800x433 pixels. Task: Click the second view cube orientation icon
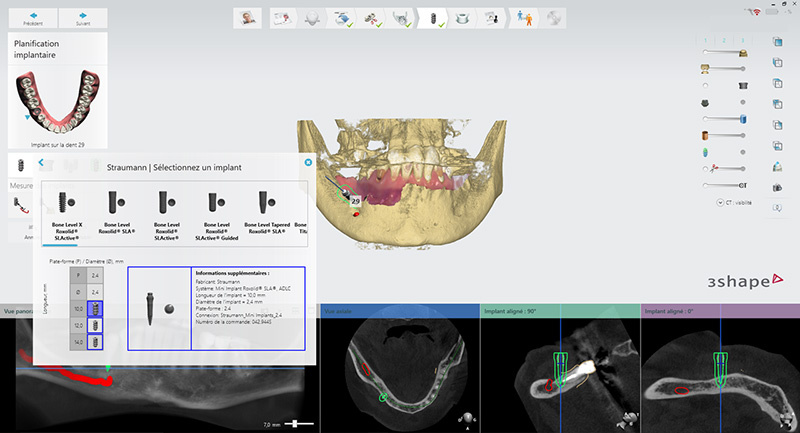point(778,63)
